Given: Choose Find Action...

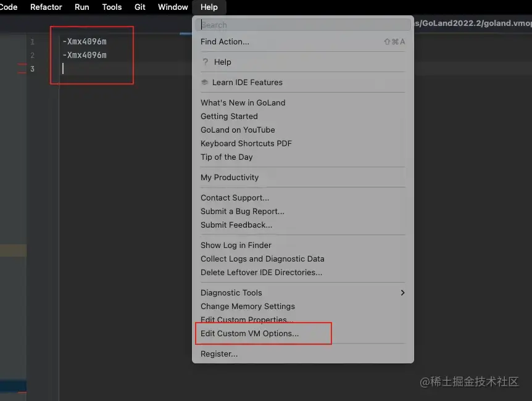Looking at the screenshot, I should (302, 42).
